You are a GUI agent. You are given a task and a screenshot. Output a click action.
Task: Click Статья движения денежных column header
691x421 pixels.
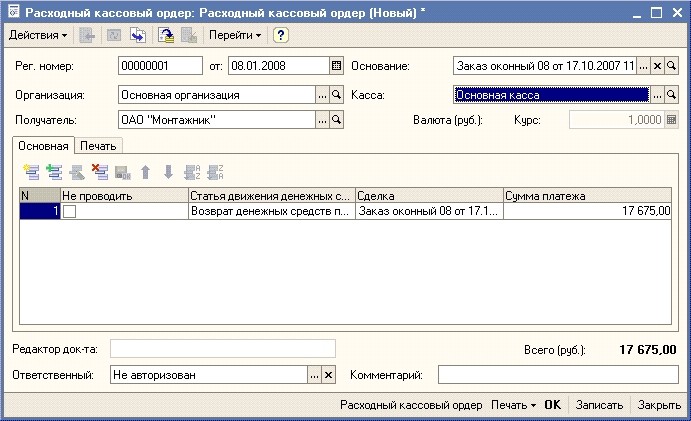(x=272, y=196)
